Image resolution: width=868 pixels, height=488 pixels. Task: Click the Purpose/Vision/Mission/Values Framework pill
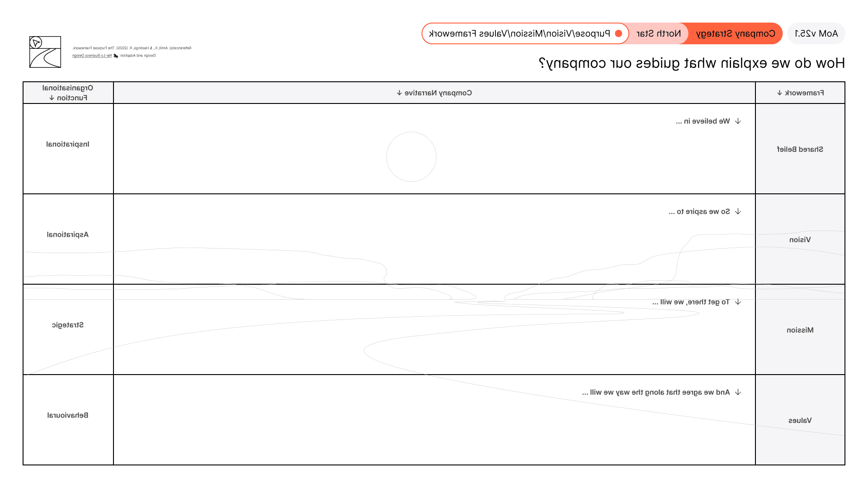519,33
